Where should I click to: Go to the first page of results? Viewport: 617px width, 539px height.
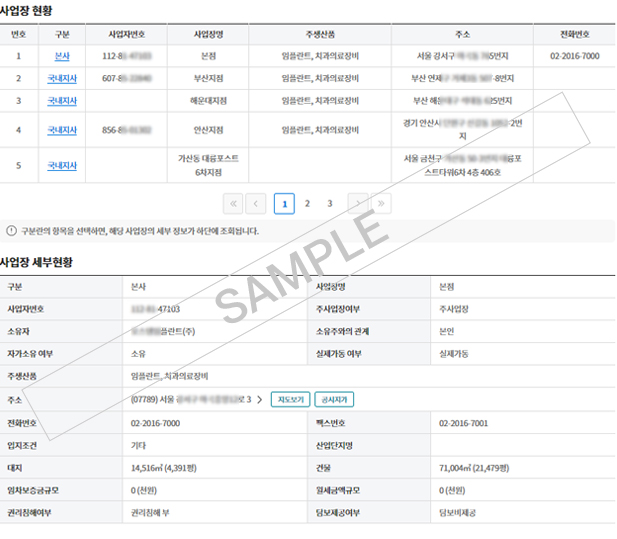(x=234, y=204)
